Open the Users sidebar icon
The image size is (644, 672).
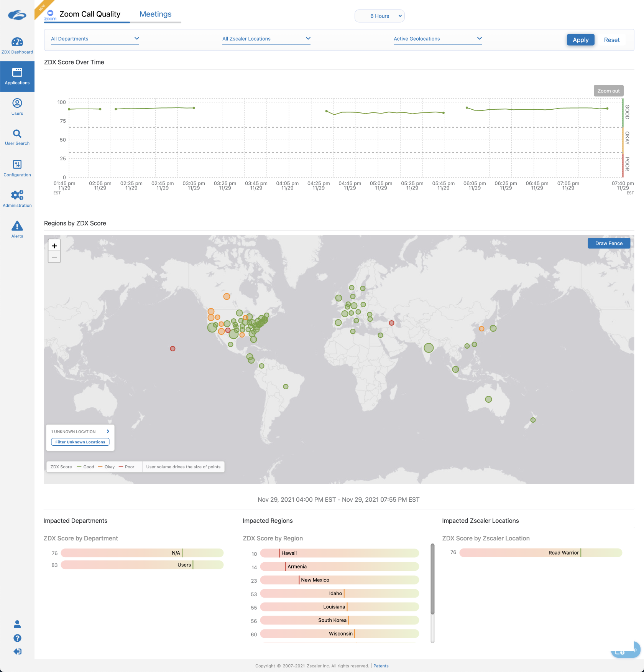(17, 103)
